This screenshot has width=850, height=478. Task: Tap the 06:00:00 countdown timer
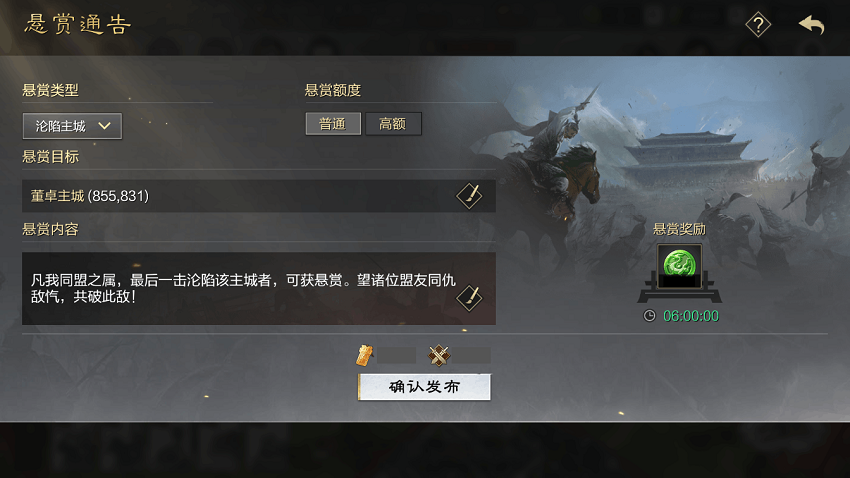coord(691,316)
